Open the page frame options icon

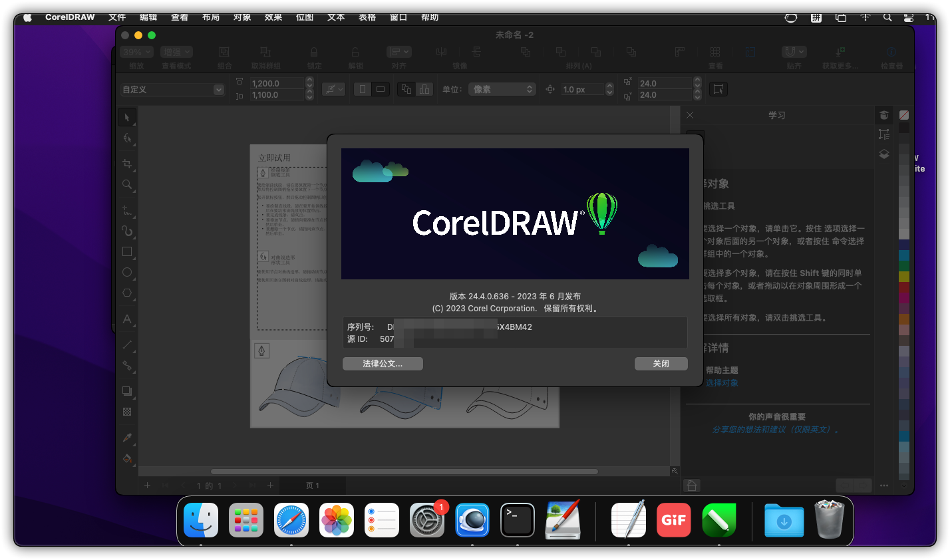(x=718, y=89)
